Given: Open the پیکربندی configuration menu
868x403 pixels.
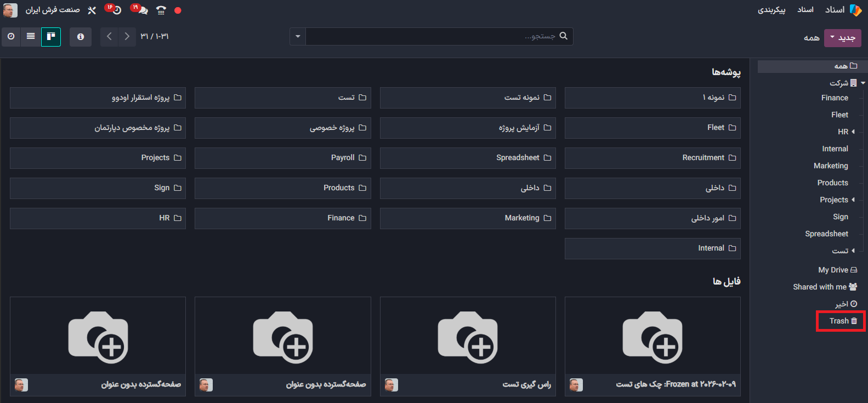Looking at the screenshot, I should (x=771, y=10).
